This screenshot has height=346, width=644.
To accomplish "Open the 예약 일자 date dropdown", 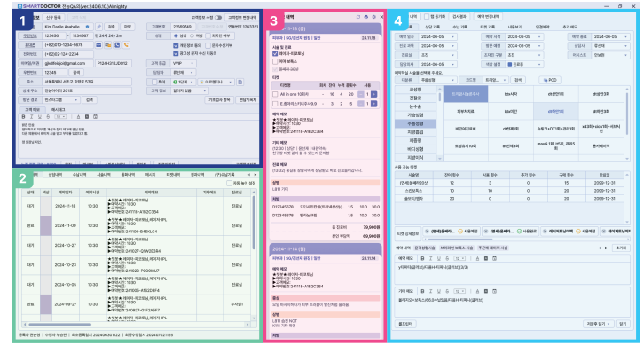I will pyautogui.click(x=438, y=36).
